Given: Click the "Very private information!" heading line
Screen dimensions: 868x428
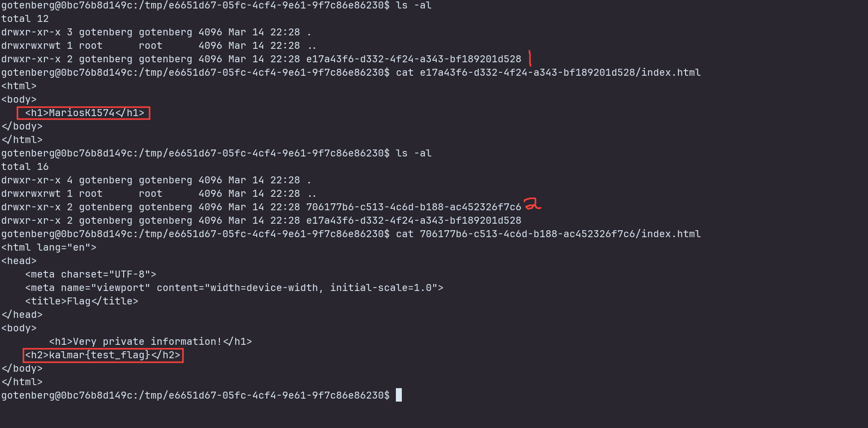Looking at the screenshot, I should tap(151, 342).
